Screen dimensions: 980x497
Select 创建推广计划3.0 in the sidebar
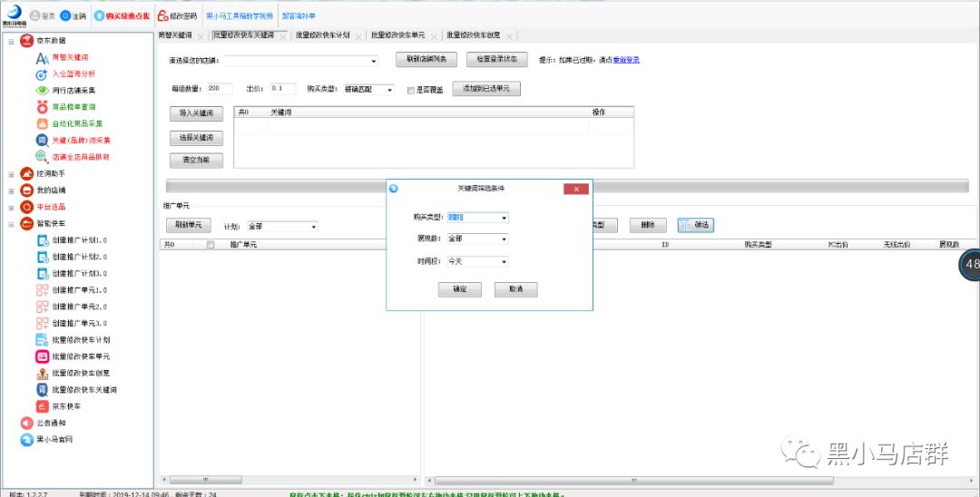tap(79, 274)
